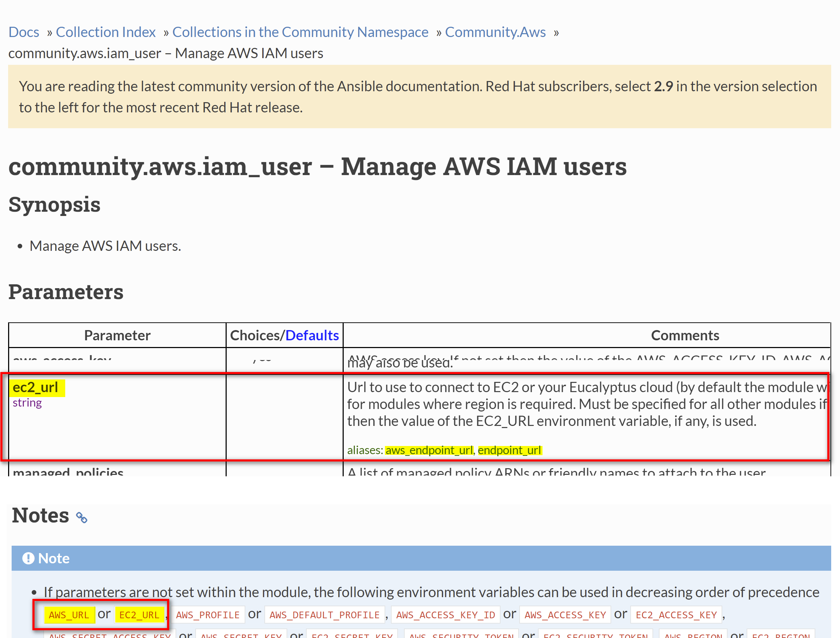Click the Notes permalink chain icon
This screenshot has height=638, width=840.
(x=82, y=517)
